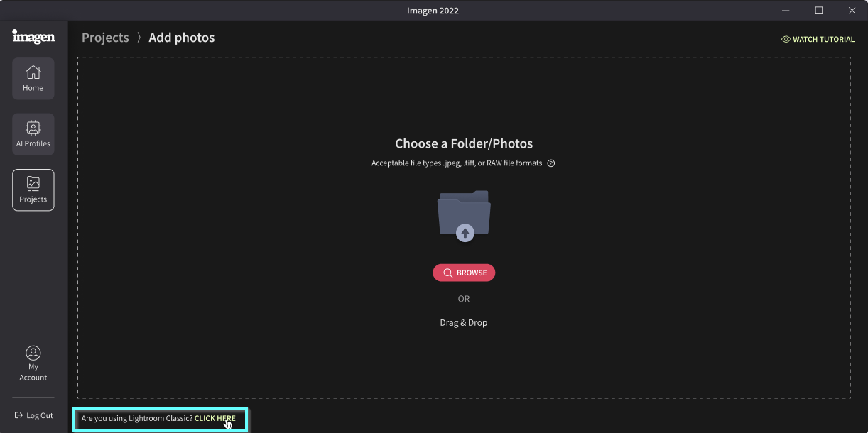868x433 pixels.
Task: Click the acceptable file types text
Action: [x=457, y=163]
